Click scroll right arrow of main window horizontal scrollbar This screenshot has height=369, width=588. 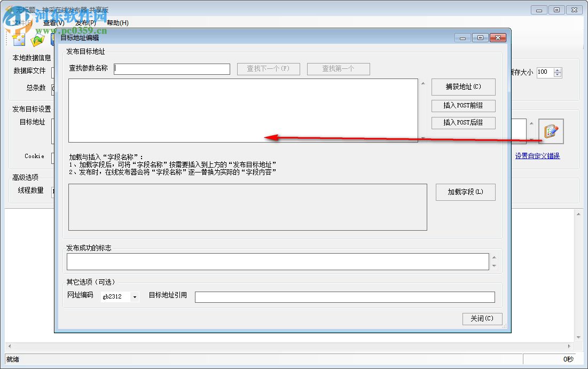click(x=569, y=346)
